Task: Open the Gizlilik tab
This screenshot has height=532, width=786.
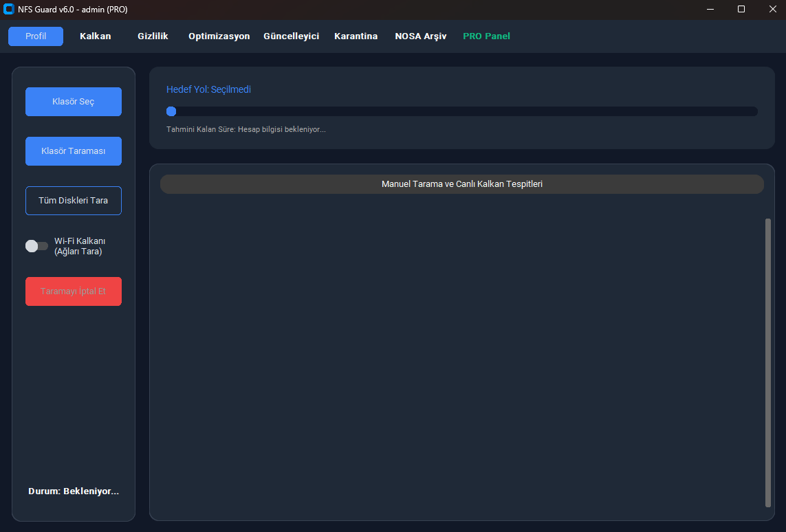Action: (x=153, y=36)
